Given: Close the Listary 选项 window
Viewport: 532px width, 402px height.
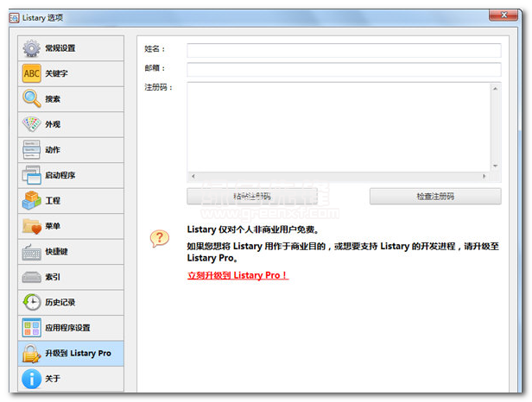Looking at the screenshot, I should pyautogui.click(x=503, y=16).
